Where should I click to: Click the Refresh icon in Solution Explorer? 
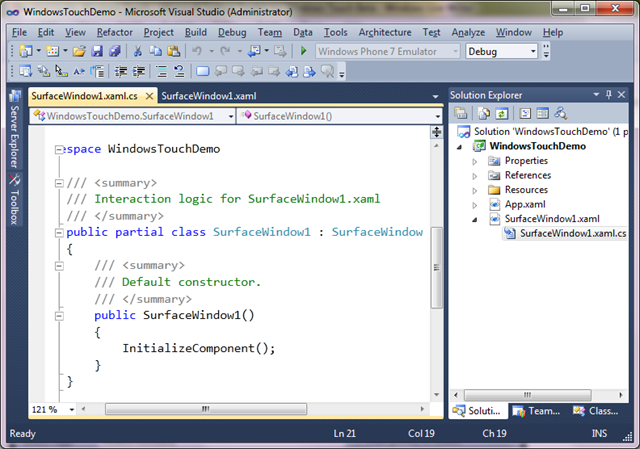[x=501, y=113]
